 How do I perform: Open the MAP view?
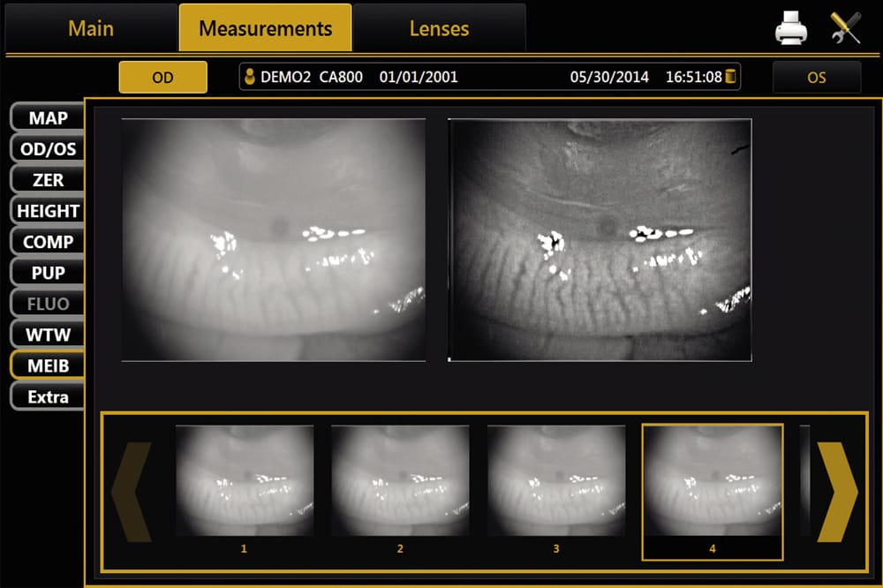click(48, 117)
